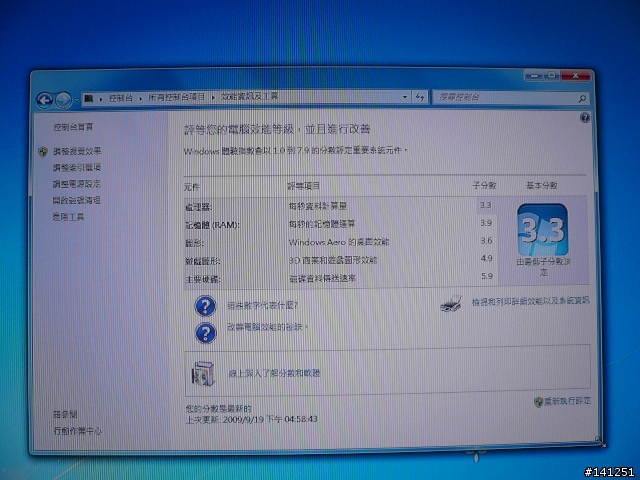Click the search magnifier icon
The image size is (640, 480).
[x=582, y=98]
